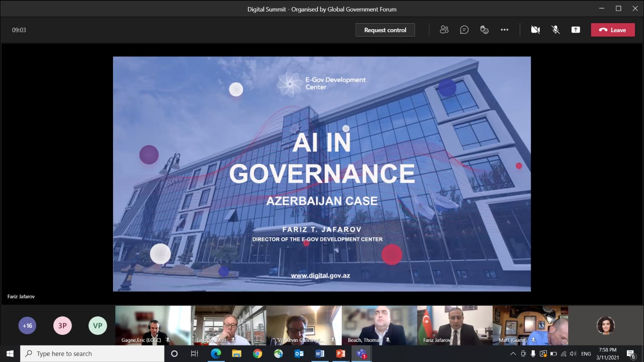Open Microsoft Edge from the taskbar
The height and width of the screenshot is (362, 644).
pos(216,353)
